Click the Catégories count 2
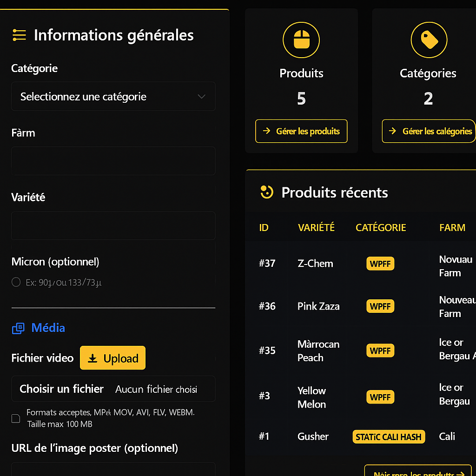 428,99
